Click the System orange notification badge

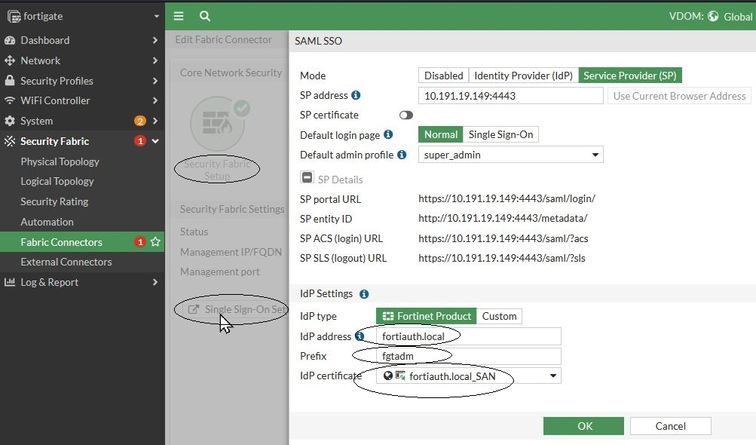[140, 121]
